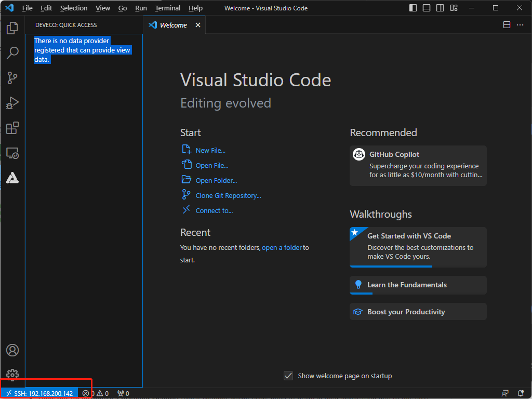The image size is (532, 399).
Task: Split the editor using the layout icon
Action: (x=507, y=25)
